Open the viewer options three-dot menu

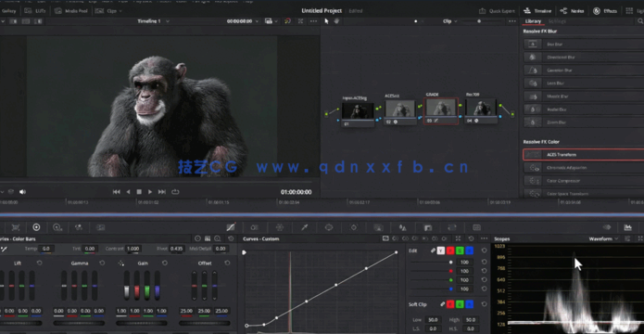click(x=313, y=21)
